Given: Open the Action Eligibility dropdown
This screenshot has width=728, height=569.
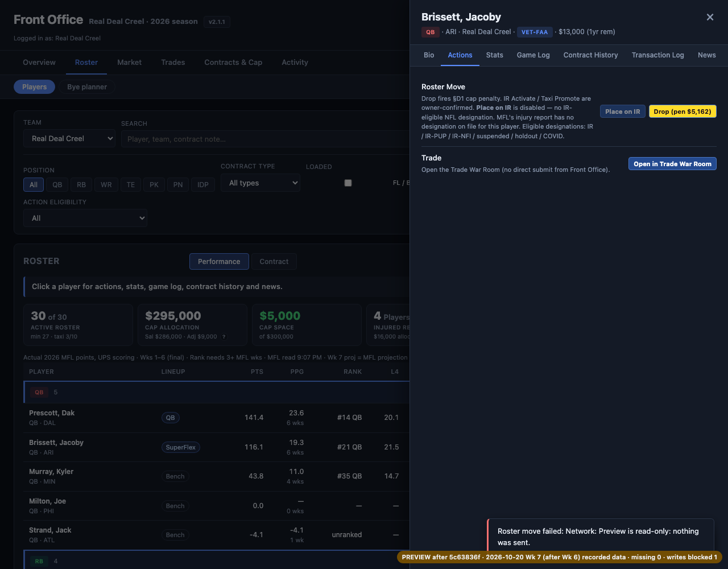Looking at the screenshot, I should (x=85, y=218).
